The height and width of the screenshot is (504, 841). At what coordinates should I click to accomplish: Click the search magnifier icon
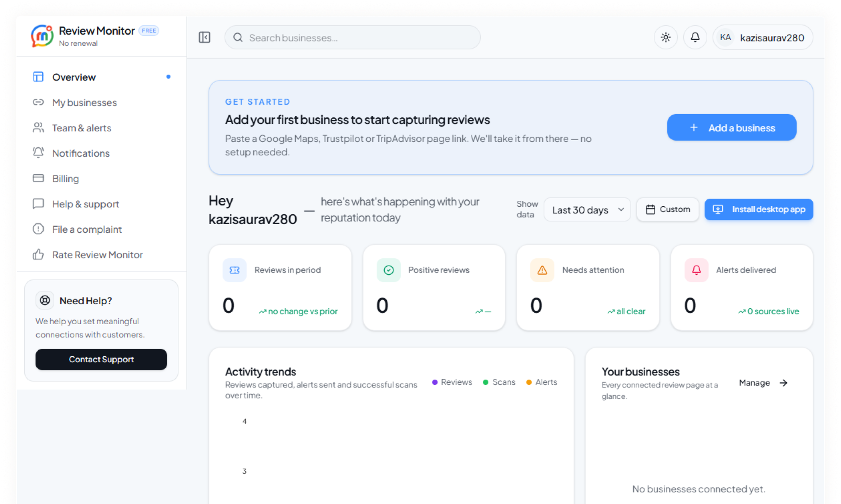click(x=238, y=38)
